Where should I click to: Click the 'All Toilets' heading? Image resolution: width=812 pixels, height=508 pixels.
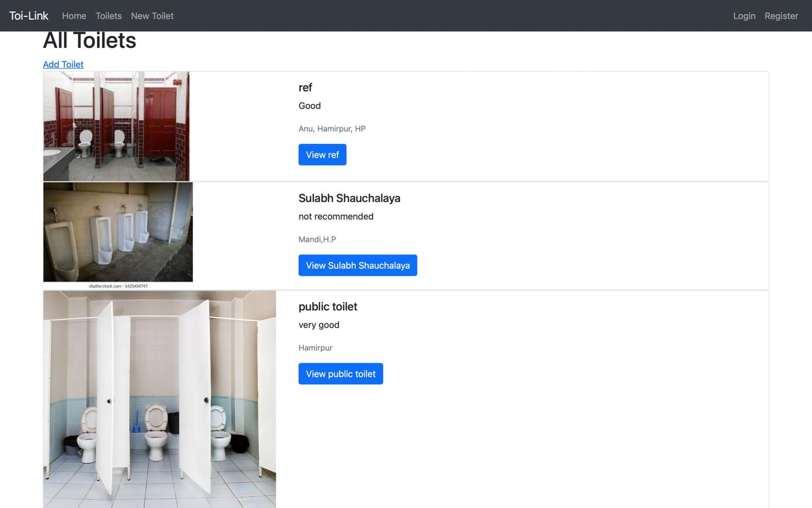click(90, 41)
